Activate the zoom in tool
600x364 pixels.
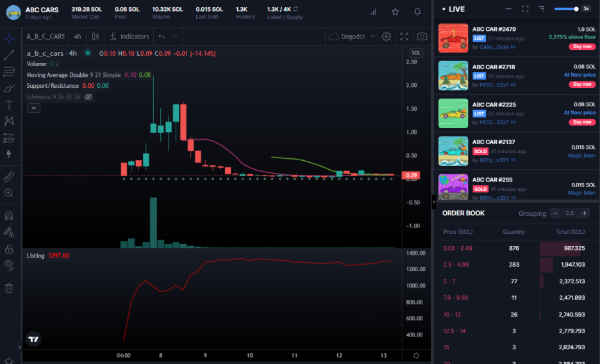tap(9, 193)
